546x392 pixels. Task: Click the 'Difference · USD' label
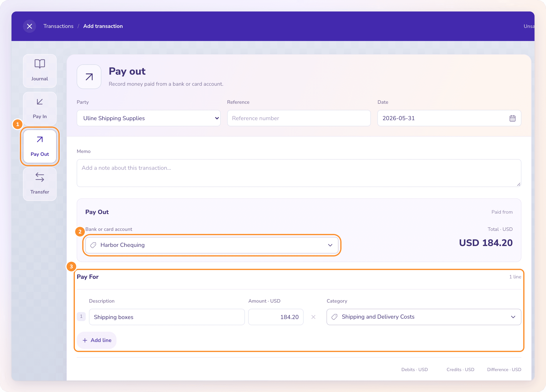pyautogui.click(x=504, y=369)
